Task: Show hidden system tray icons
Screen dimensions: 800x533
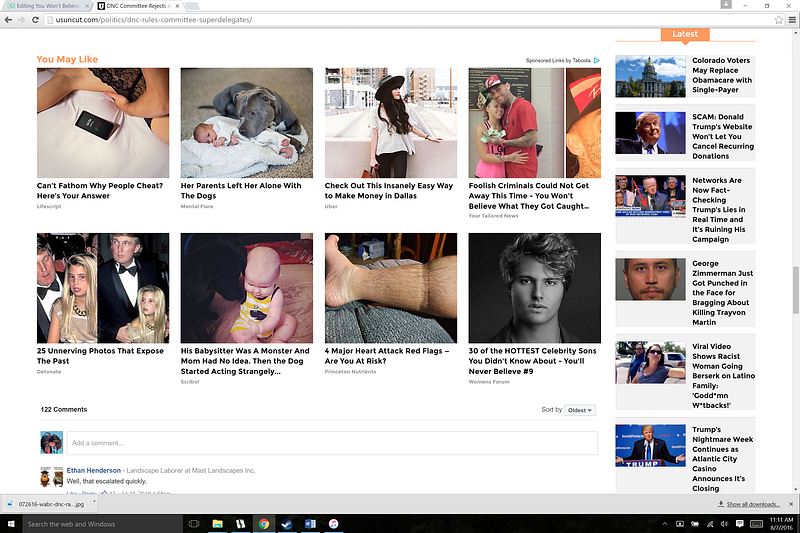Action: coord(665,524)
